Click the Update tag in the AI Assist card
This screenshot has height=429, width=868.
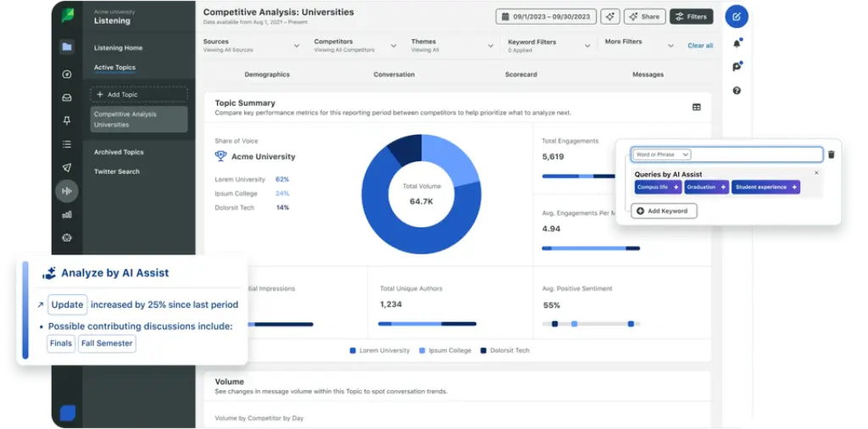tap(68, 304)
